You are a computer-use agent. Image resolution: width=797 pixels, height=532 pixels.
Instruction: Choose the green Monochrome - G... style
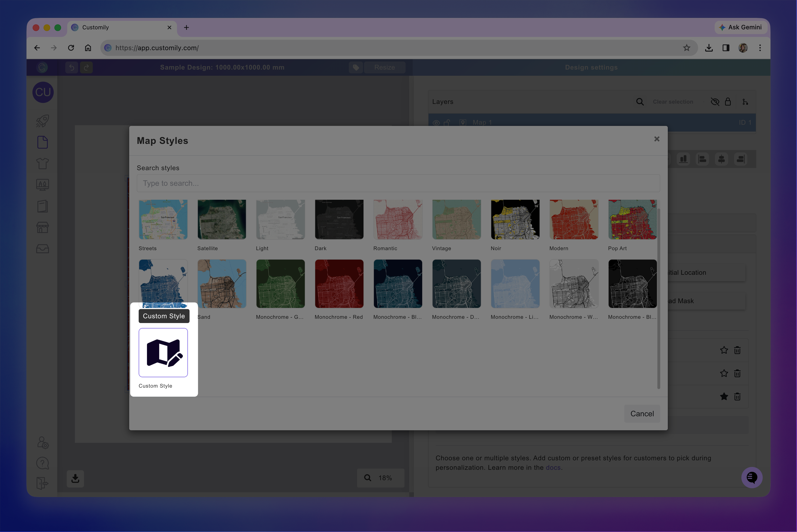coord(281,284)
